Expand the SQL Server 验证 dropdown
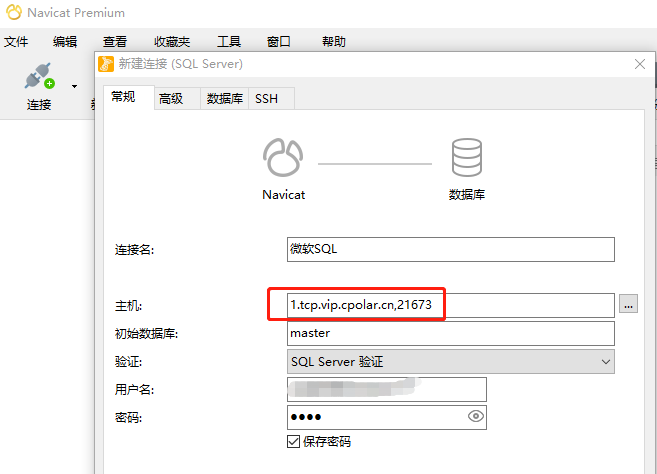 [451, 361]
